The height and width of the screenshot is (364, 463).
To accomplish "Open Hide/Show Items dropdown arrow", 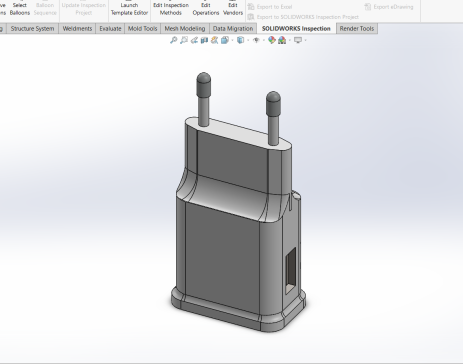I will click(x=264, y=41).
